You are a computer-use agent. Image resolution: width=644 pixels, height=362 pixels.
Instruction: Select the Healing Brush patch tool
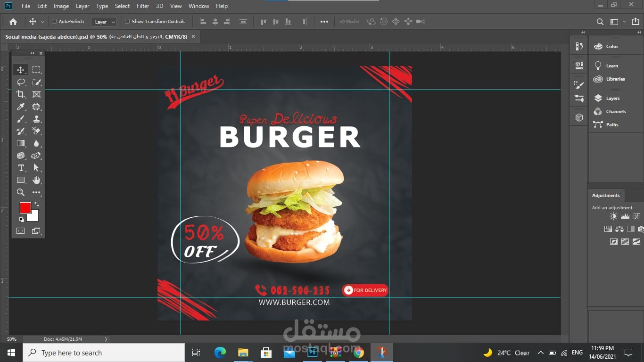coord(36,107)
